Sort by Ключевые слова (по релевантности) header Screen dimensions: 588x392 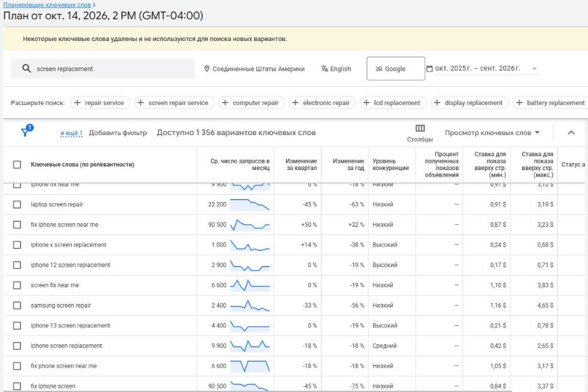[82, 164]
